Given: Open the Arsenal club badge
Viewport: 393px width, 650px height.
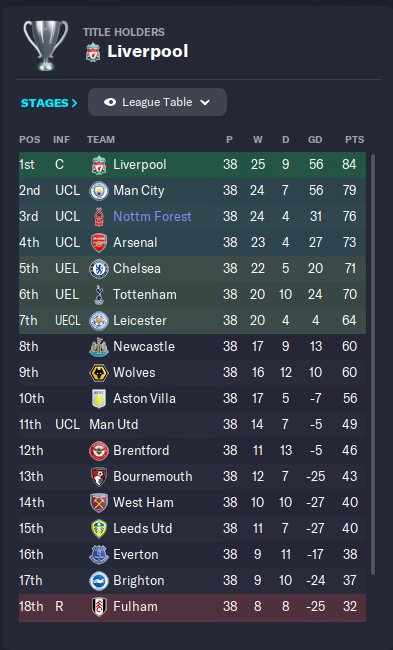Looking at the screenshot, I should 99,243.
